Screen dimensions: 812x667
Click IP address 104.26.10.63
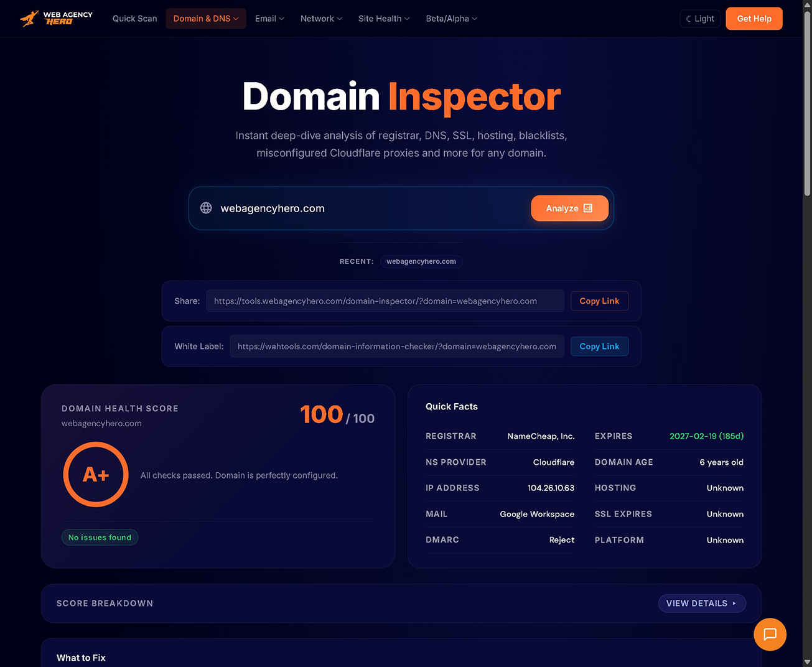click(551, 488)
